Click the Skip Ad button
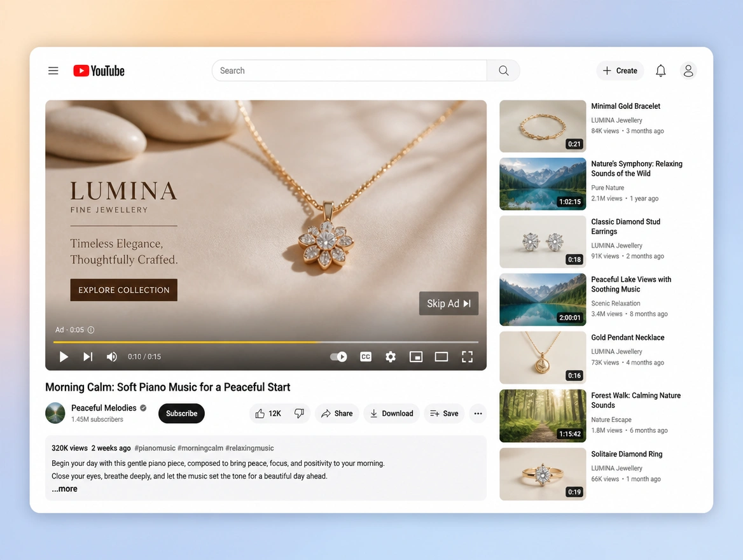 (448, 304)
